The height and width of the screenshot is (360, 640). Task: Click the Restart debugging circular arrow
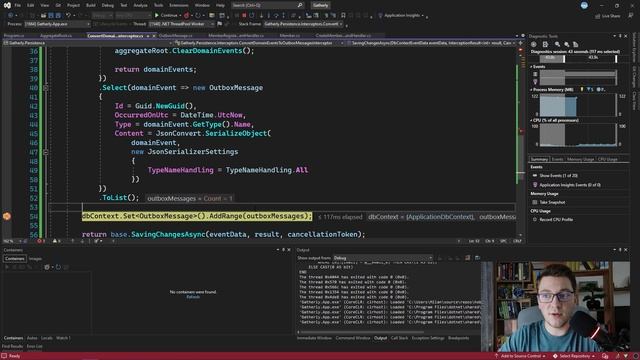pos(252,16)
